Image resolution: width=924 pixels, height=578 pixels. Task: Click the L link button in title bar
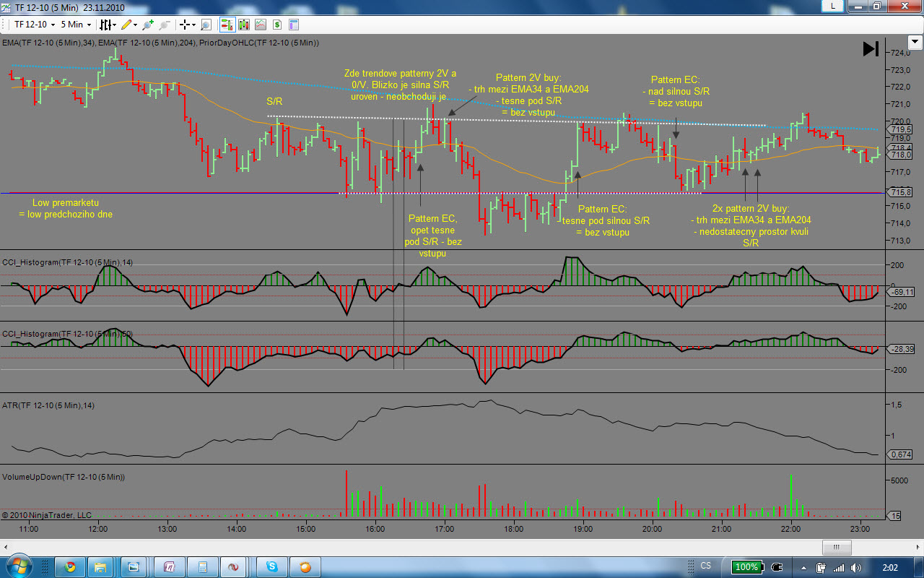point(833,6)
